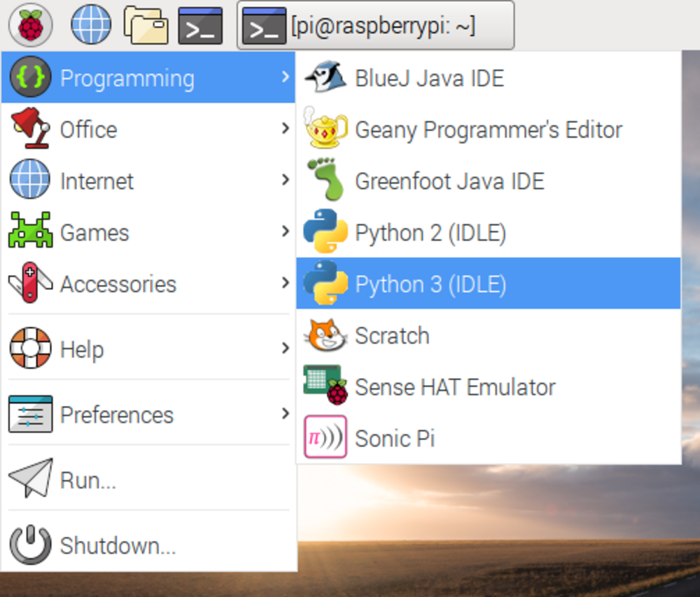
Task: Launch Sonic Pi from the submenu
Action: coord(489,437)
